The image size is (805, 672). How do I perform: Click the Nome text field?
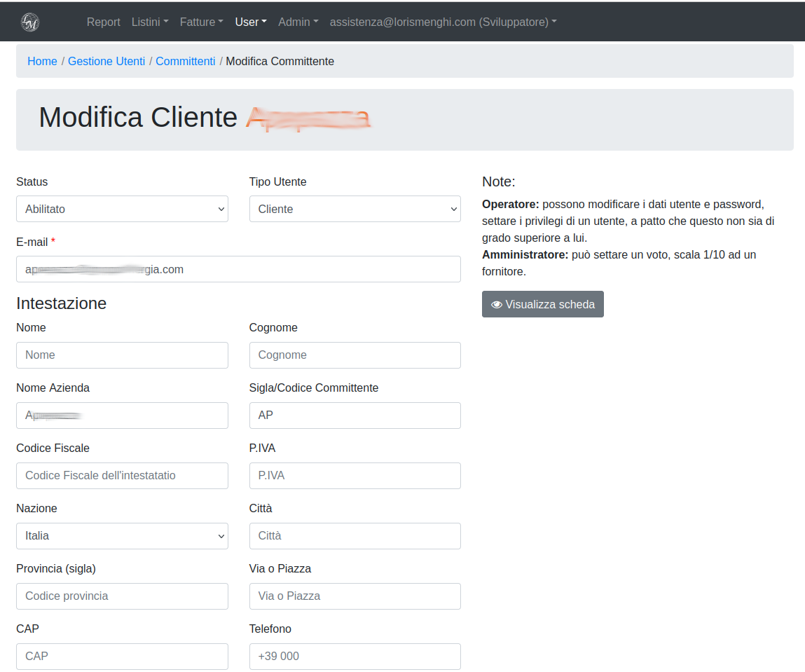tap(122, 355)
